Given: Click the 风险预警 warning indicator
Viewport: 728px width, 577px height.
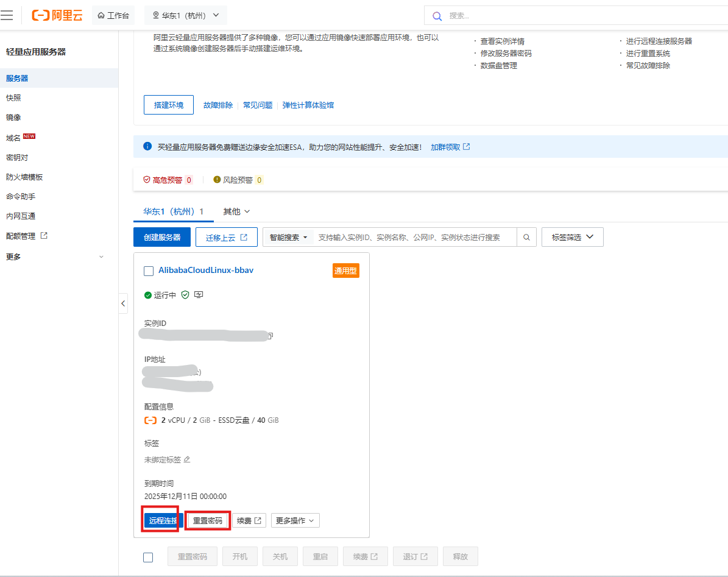Looking at the screenshot, I should click(238, 180).
